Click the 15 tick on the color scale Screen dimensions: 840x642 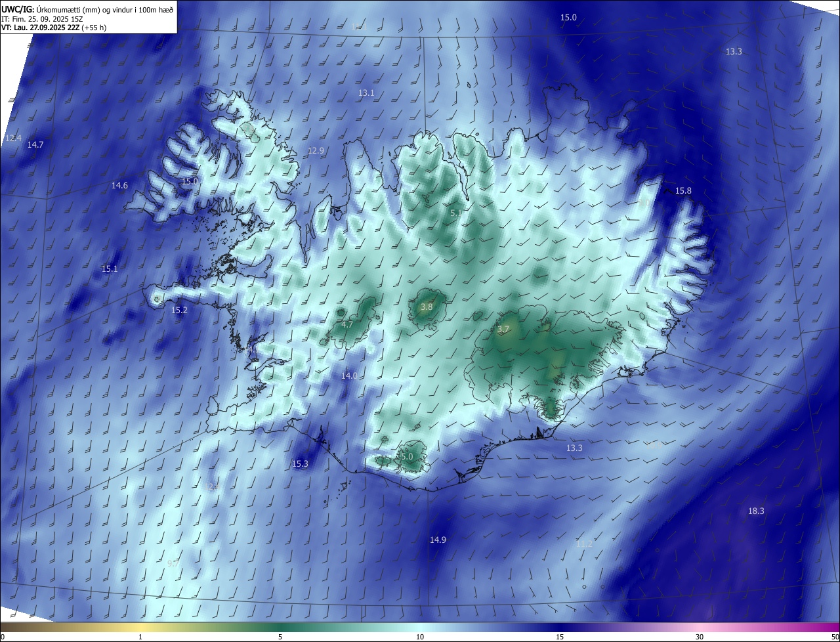[x=560, y=637]
